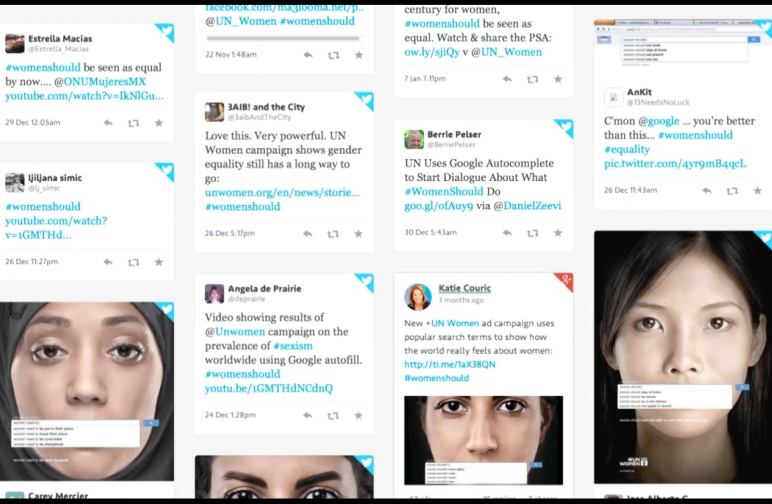Reply to Estrella Macias's tweet
This screenshot has height=504, width=772.
108,123
